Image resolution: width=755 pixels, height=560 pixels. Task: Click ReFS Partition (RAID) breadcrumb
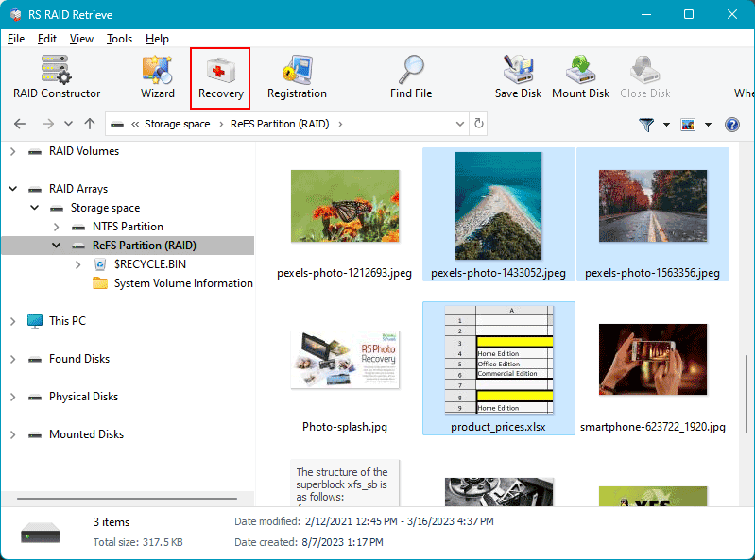point(280,124)
